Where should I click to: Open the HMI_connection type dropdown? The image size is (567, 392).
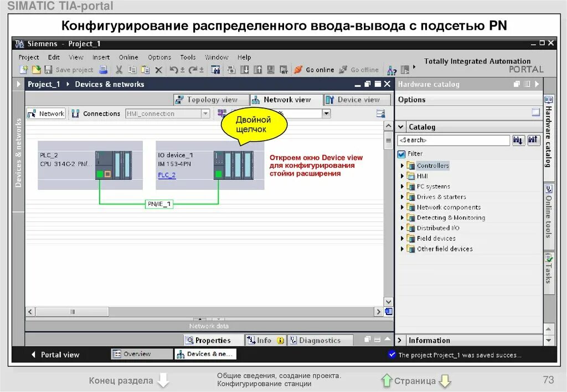point(205,114)
